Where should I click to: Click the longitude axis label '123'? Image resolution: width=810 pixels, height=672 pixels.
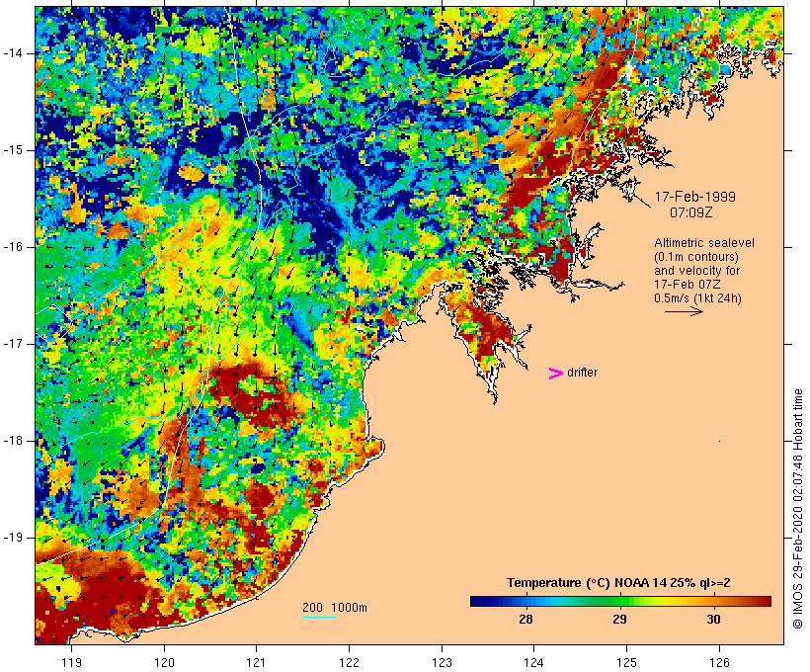click(x=442, y=662)
